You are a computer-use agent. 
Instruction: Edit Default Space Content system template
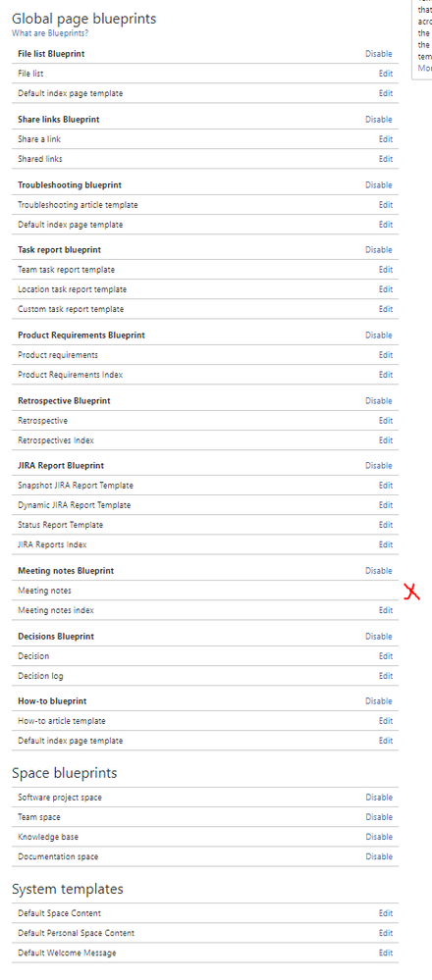click(x=386, y=913)
